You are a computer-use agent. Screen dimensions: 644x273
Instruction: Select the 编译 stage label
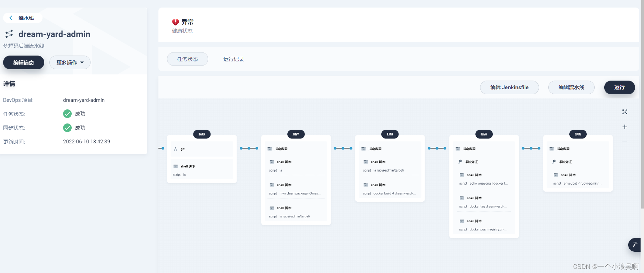pos(296,134)
